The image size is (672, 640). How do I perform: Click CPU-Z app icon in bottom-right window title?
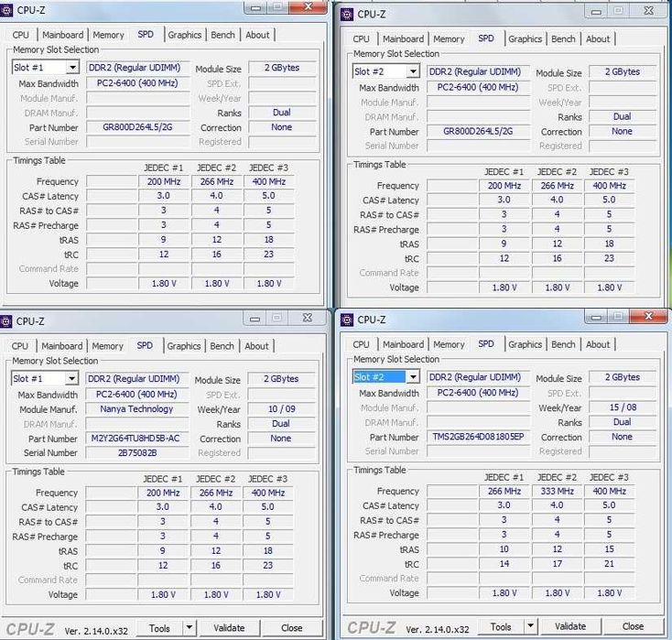[347, 320]
